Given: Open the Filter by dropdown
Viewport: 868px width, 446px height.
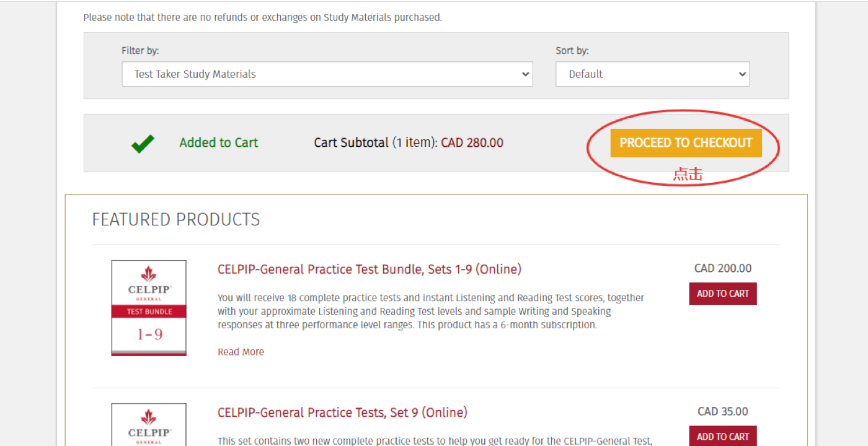Looking at the screenshot, I should [327, 74].
